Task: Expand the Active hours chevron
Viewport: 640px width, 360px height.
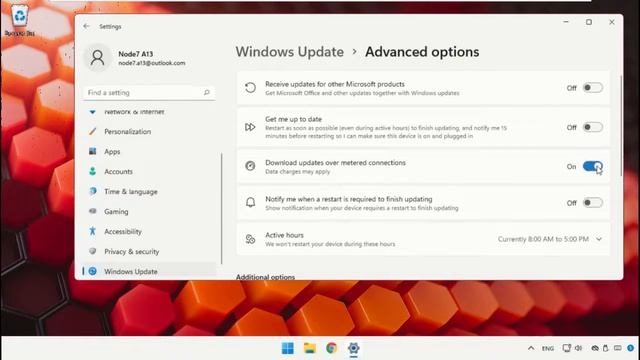Action: click(x=599, y=239)
